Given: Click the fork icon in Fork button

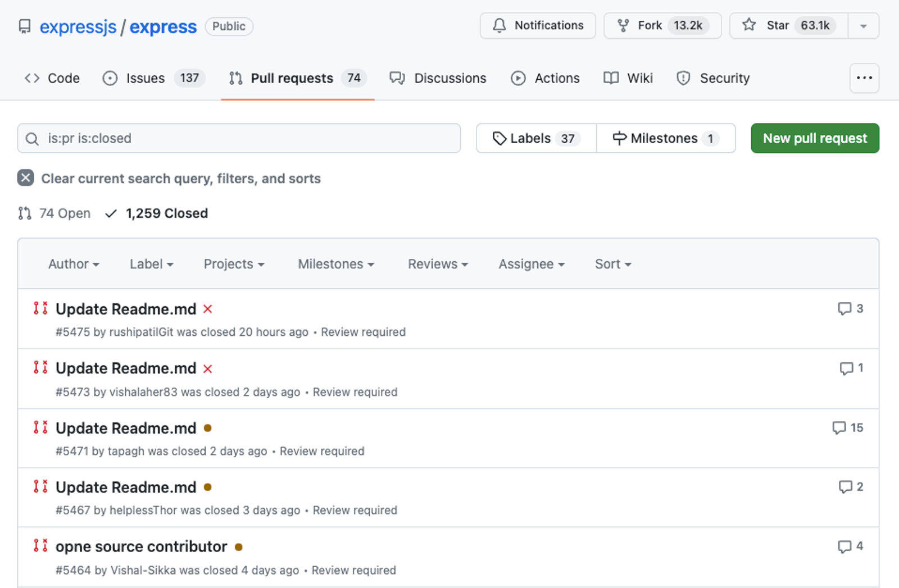Looking at the screenshot, I should [x=623, y=25].
